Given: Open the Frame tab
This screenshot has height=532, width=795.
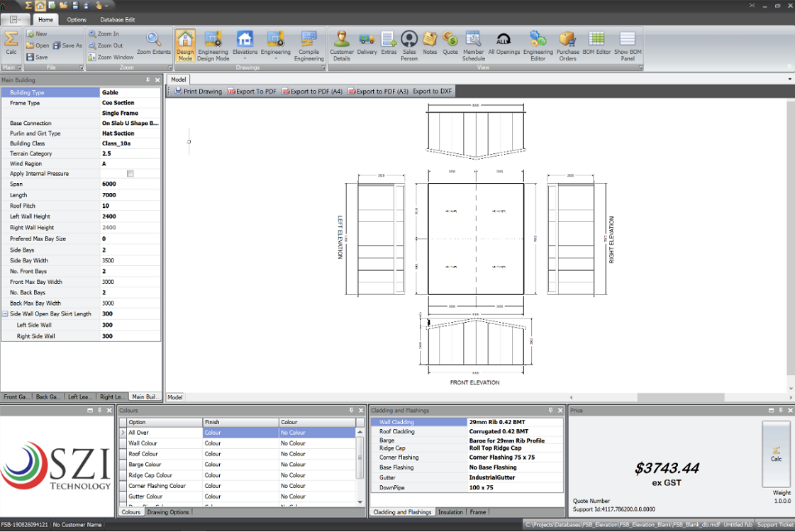Looking at the screenshot, I should click(477, 512).
